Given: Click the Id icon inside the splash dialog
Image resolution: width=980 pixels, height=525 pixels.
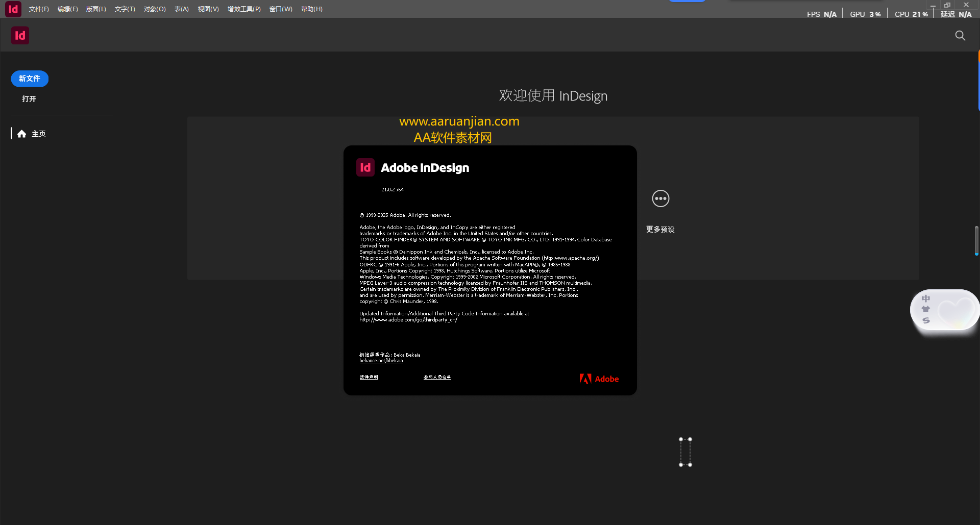Looking at the screenshot, I should [x=365, y=167].
